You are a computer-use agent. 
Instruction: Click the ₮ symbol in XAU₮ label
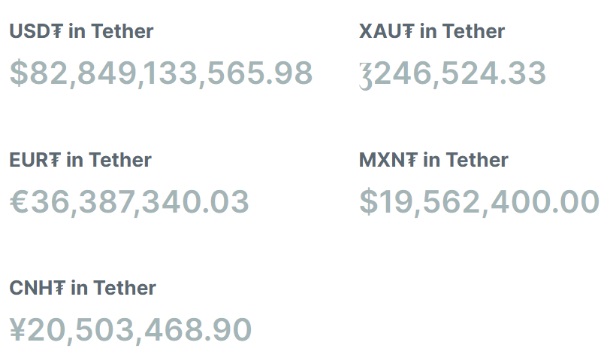pyautogui.click(x=409, y=31)
